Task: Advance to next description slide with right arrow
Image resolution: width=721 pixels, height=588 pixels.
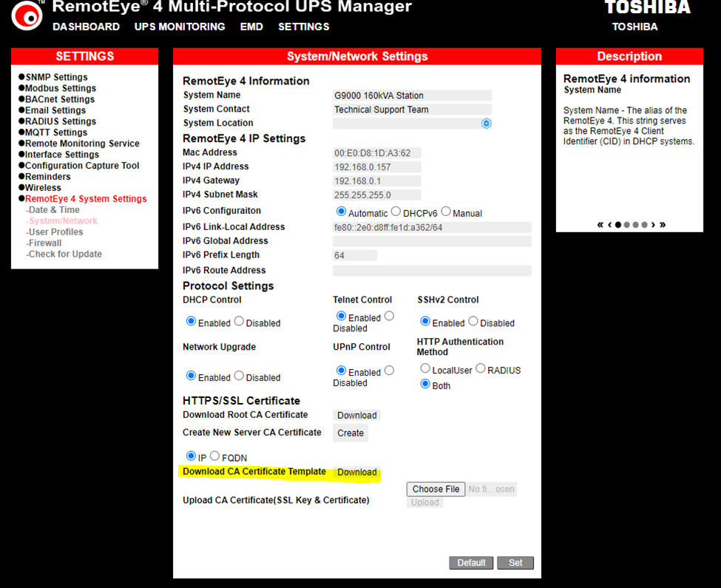Action: [x=653, y=225]
